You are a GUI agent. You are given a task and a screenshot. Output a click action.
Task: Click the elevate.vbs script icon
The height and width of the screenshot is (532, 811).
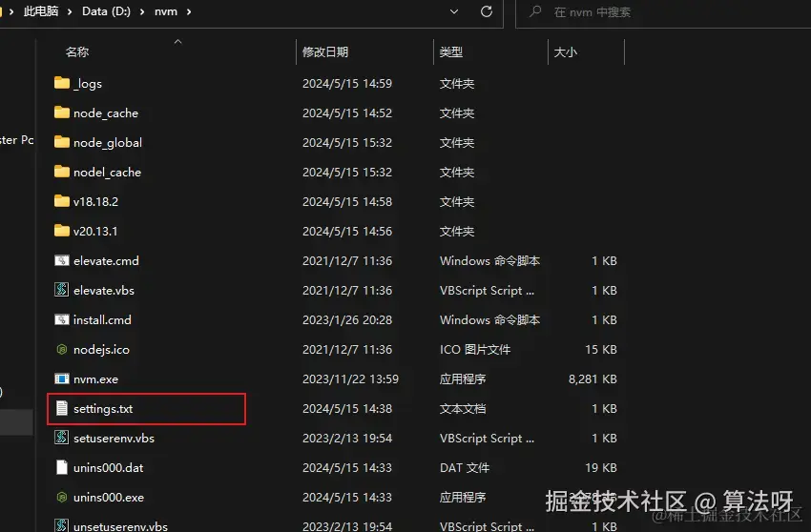62,290
